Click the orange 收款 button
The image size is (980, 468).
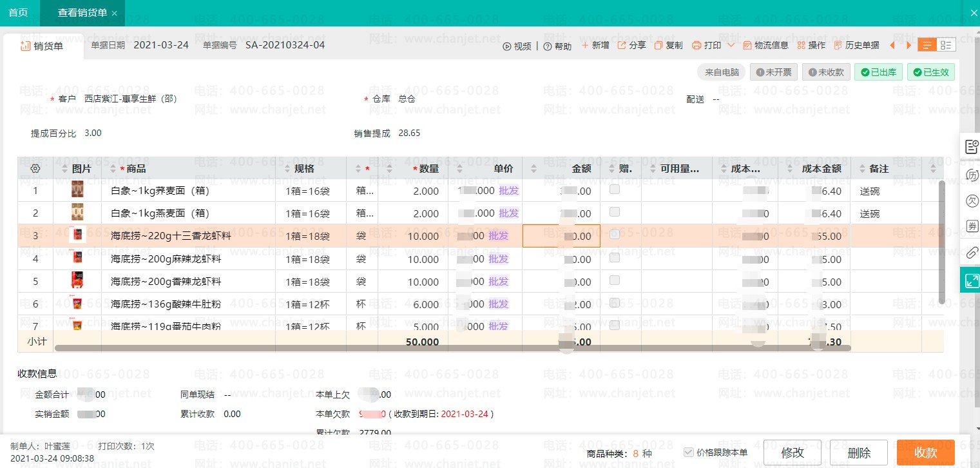pyautogui.click(x=925, y=453)
